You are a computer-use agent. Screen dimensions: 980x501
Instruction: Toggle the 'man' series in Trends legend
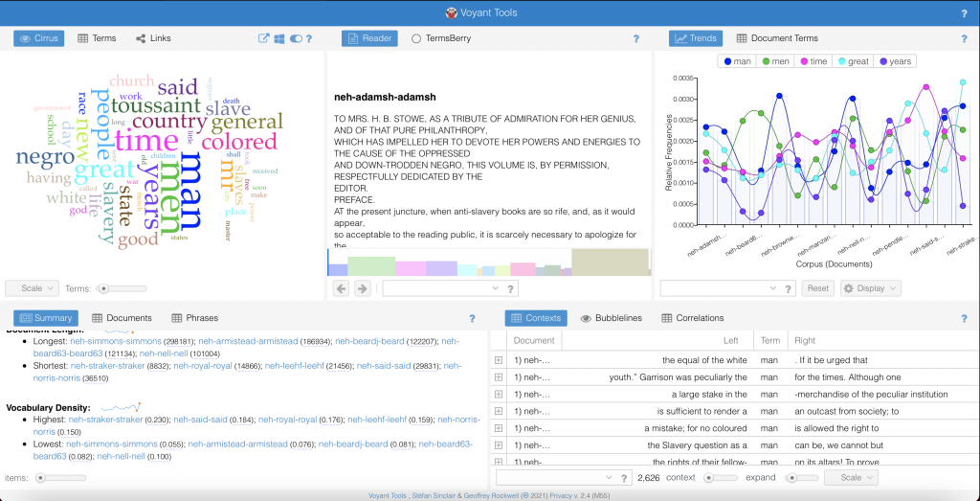point(737,61)
